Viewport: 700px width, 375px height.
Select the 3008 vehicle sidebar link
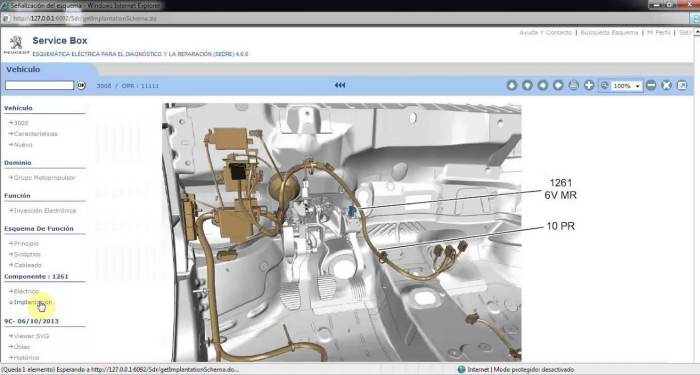tap(21, 123)
